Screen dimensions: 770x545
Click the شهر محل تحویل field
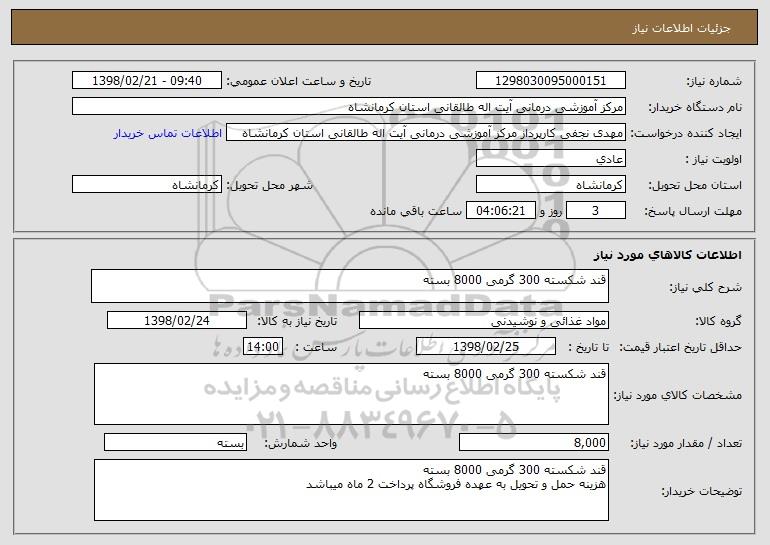click(x=147, y=185)
